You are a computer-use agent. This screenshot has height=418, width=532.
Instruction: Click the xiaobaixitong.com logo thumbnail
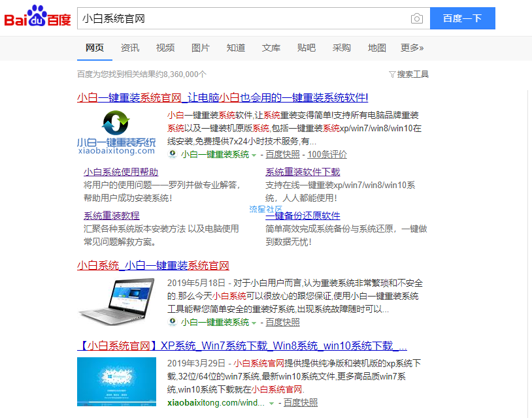[x=116, y=133]
